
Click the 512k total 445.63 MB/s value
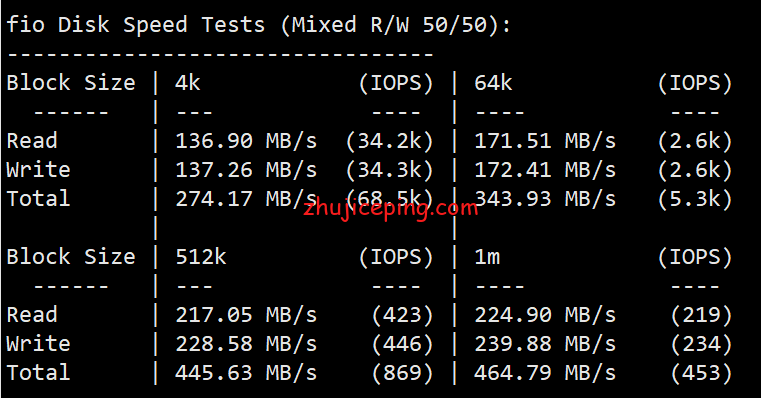[x=246, y=373]
